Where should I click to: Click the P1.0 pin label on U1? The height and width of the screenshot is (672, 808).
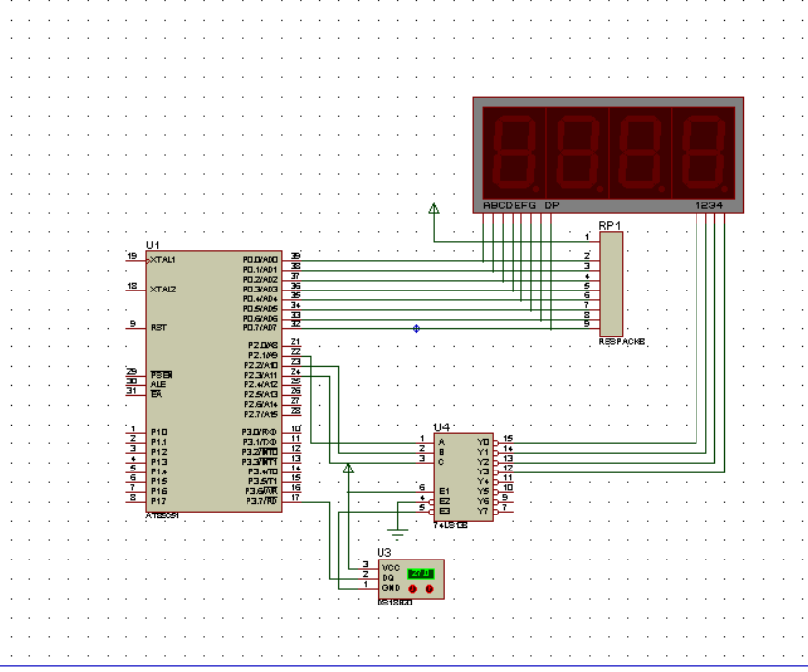point(159,433)
